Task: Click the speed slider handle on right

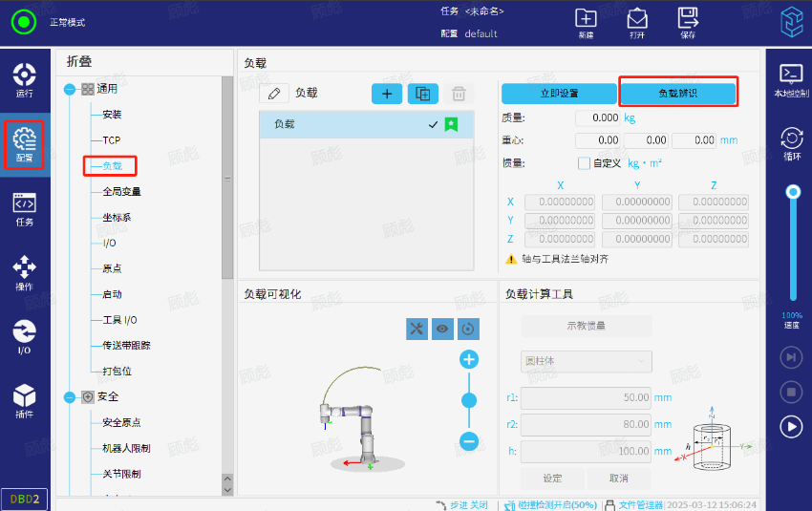Action: [792, 192]
